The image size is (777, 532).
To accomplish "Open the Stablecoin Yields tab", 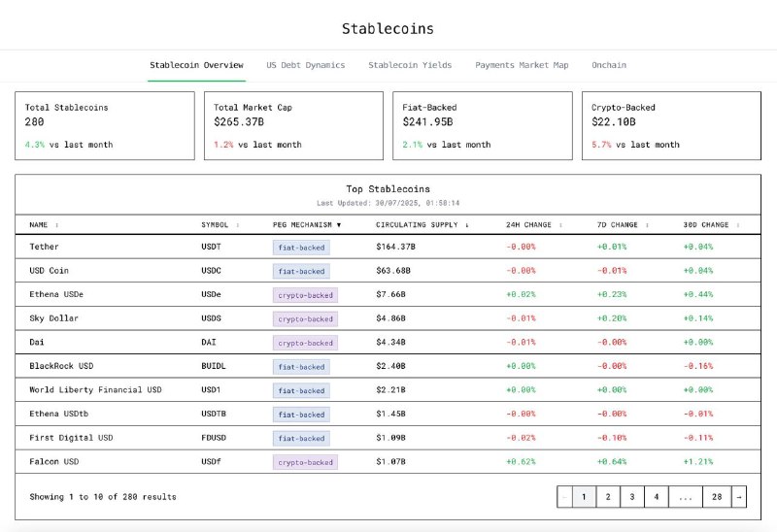I will pos(409,65).
